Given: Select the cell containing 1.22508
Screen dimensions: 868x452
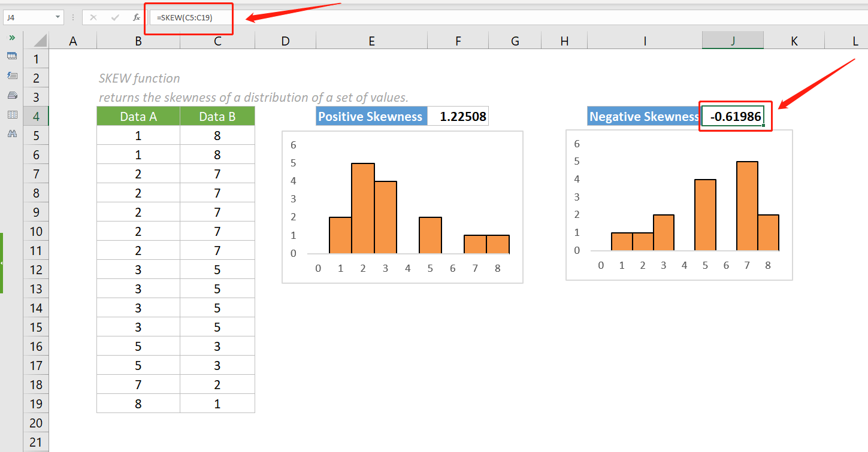Looking at the screenshot, I should [x=458, y=116].
